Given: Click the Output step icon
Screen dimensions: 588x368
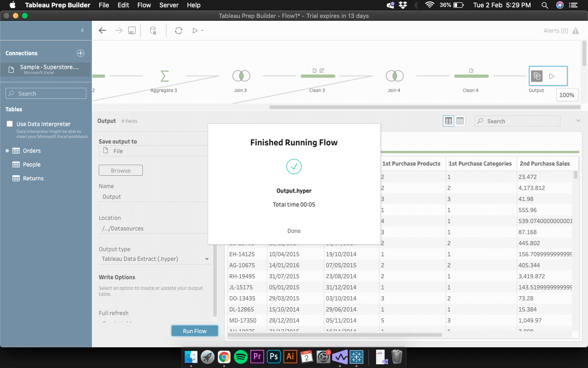Looking at the screenshot, I should pyautogui.click(x=537, y=76).
